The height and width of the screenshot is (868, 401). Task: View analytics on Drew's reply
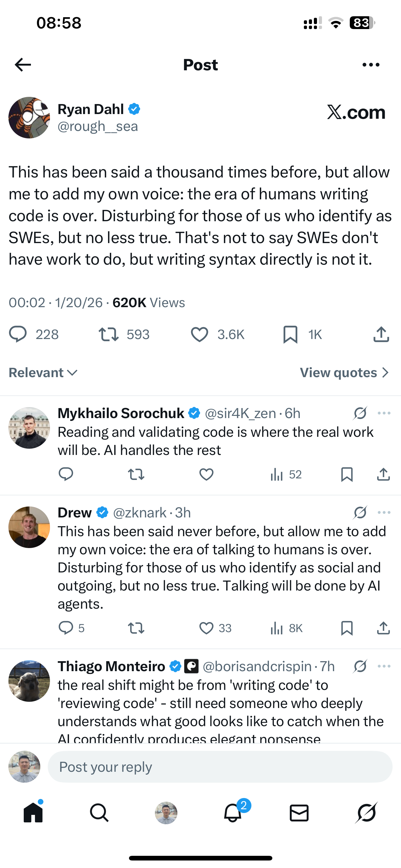(x=277, y=628)
